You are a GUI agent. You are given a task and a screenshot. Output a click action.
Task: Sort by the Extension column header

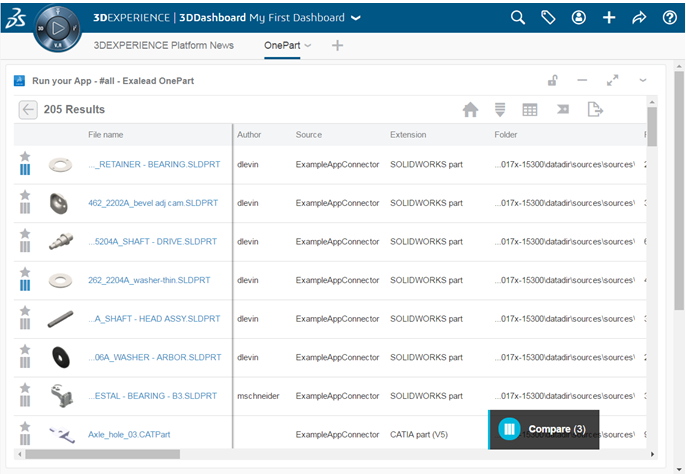(408, 135)
